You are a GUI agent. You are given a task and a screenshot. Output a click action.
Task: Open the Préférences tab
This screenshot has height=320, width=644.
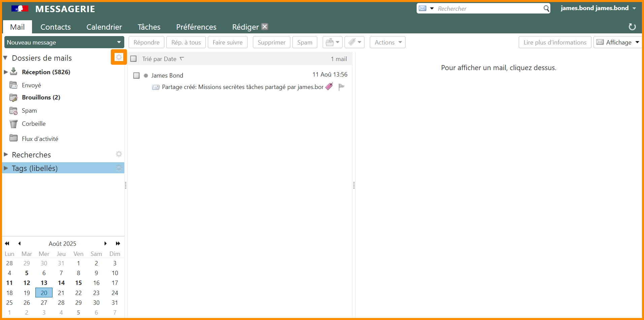(x=196, y=27)
